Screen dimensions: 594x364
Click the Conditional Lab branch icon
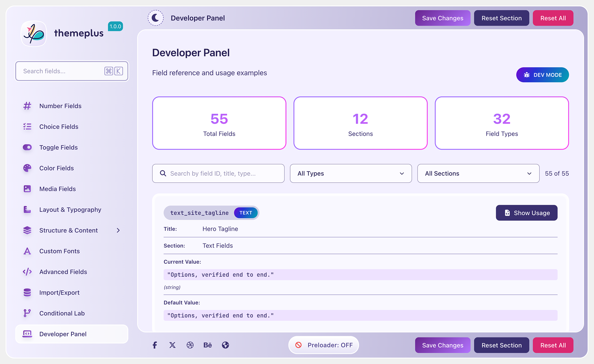(27, 313)
